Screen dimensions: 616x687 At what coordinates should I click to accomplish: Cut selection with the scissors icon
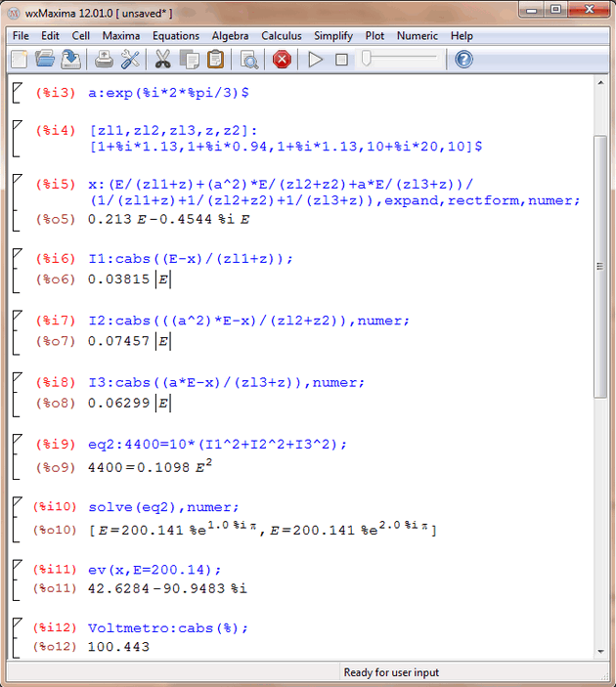tap(163, 60)
